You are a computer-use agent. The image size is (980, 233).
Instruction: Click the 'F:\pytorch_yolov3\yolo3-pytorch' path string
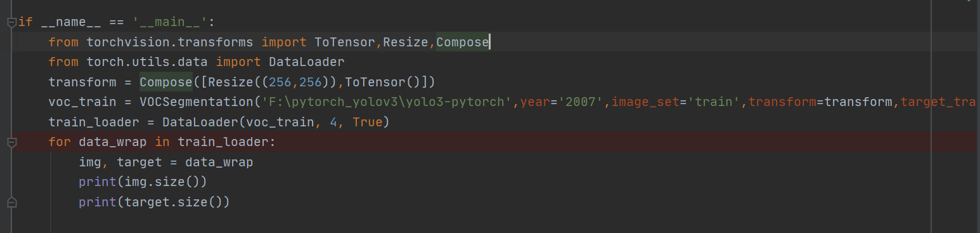point(387,102)
